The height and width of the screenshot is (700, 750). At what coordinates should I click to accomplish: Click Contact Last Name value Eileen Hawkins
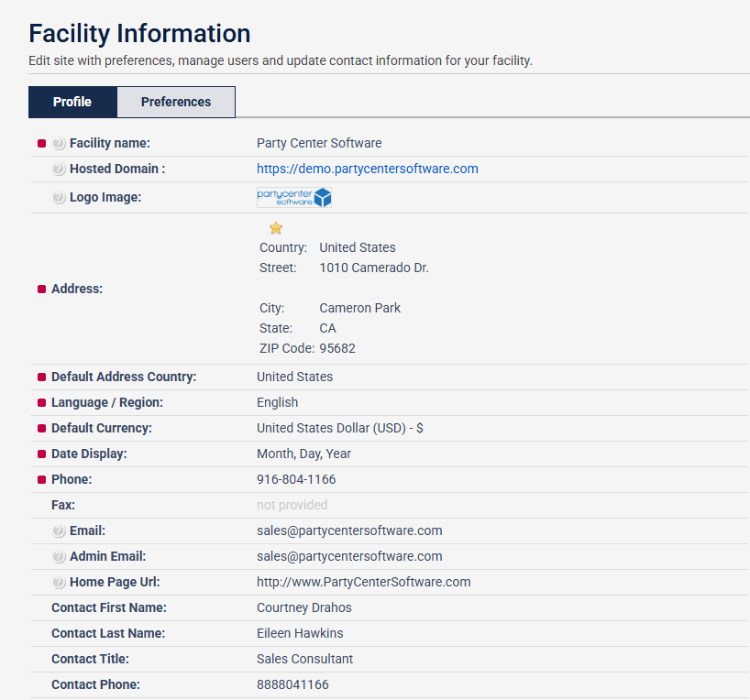click(300, 633)
